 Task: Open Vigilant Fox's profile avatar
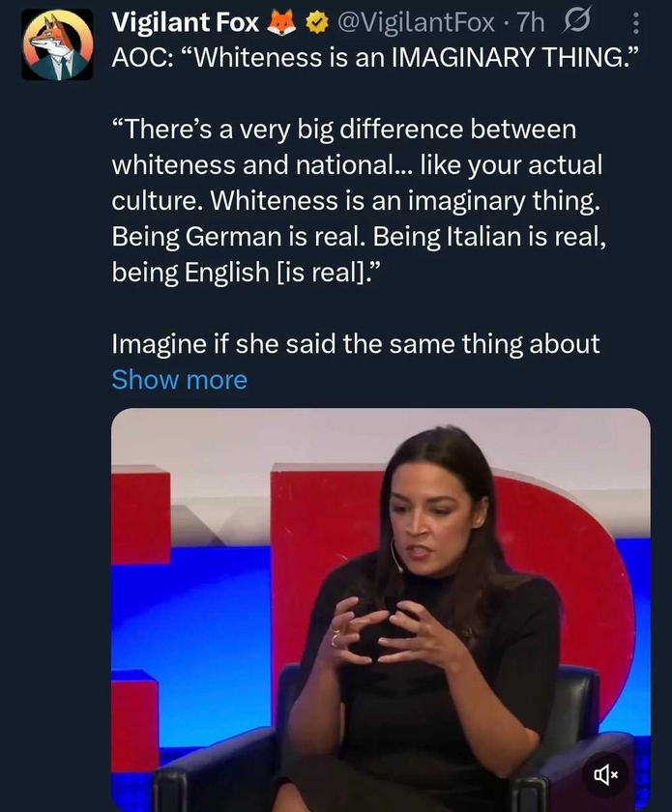[57, 45]
